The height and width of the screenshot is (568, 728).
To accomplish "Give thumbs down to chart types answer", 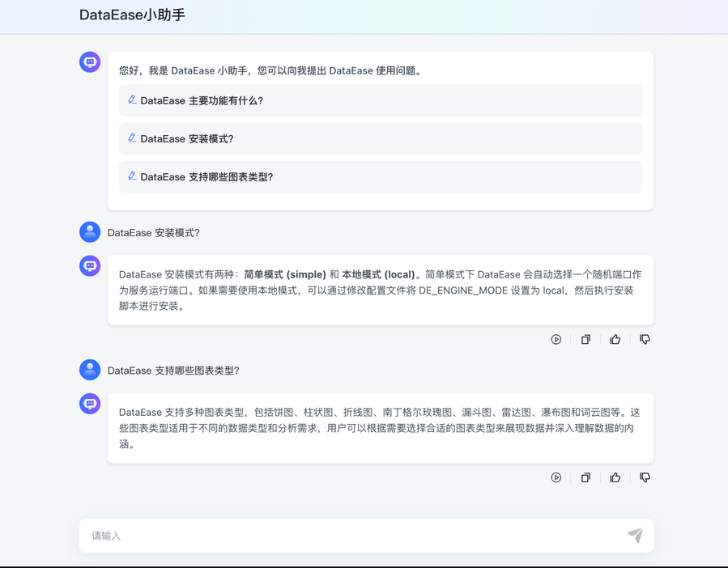I will 645,477.
